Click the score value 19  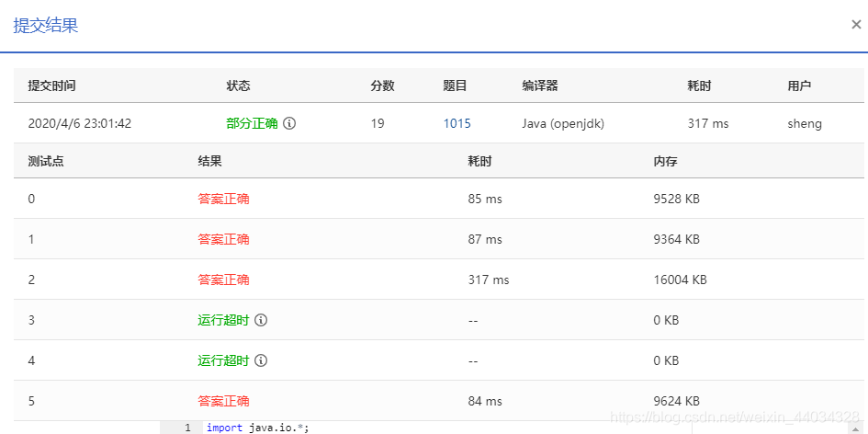pyautogui.click(x=378, y=123)
